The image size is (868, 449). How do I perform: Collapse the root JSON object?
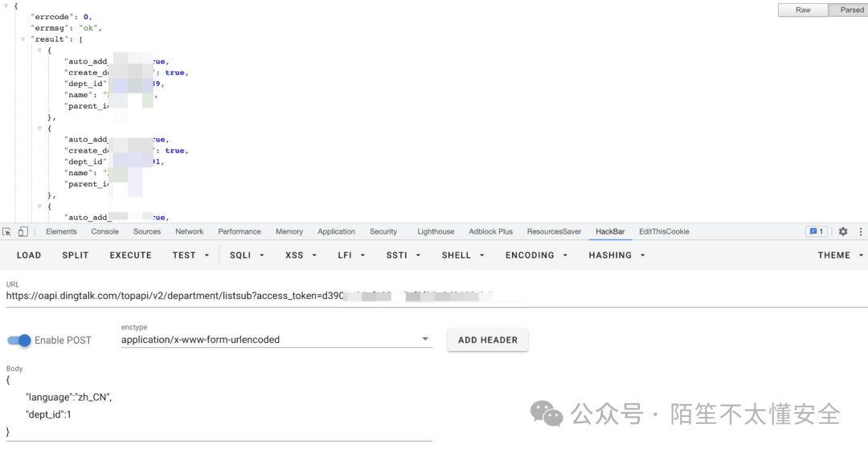[x=6, y=6]
